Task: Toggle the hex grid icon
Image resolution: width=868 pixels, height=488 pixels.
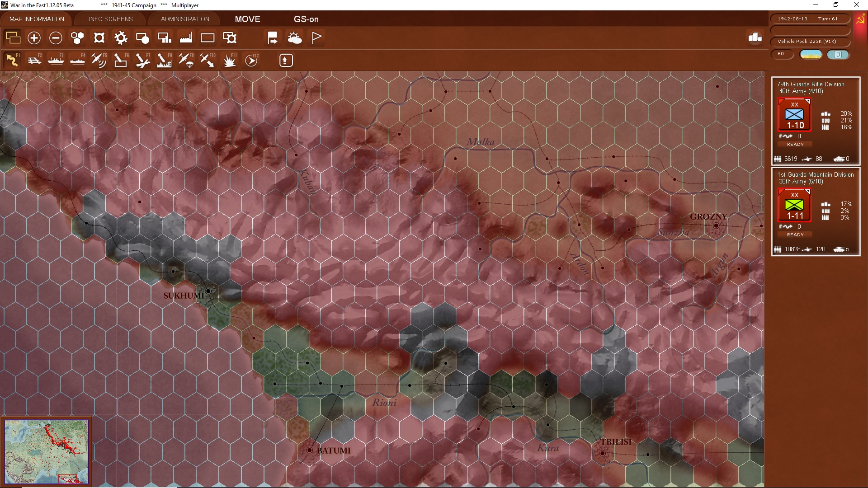Action: (77, 38)
